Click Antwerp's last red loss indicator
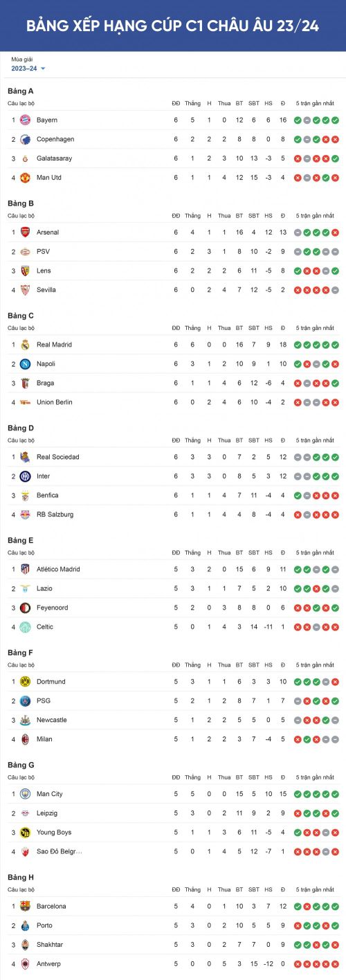 [x=335, y=964]
